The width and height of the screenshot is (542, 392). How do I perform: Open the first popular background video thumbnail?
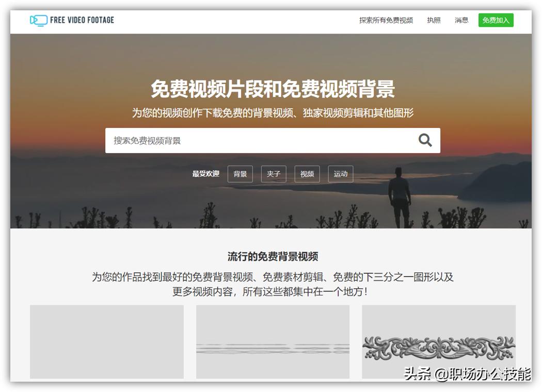tap(106, 341)
